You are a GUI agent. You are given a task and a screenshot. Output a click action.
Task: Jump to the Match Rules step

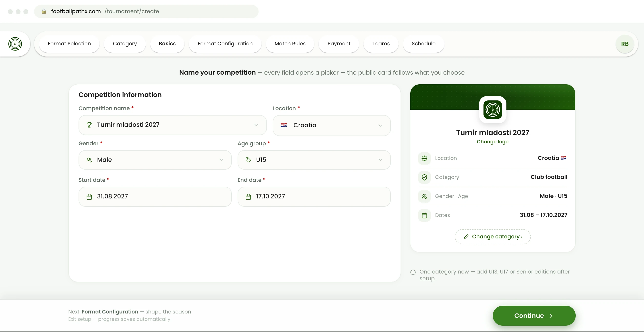[290, 44]
